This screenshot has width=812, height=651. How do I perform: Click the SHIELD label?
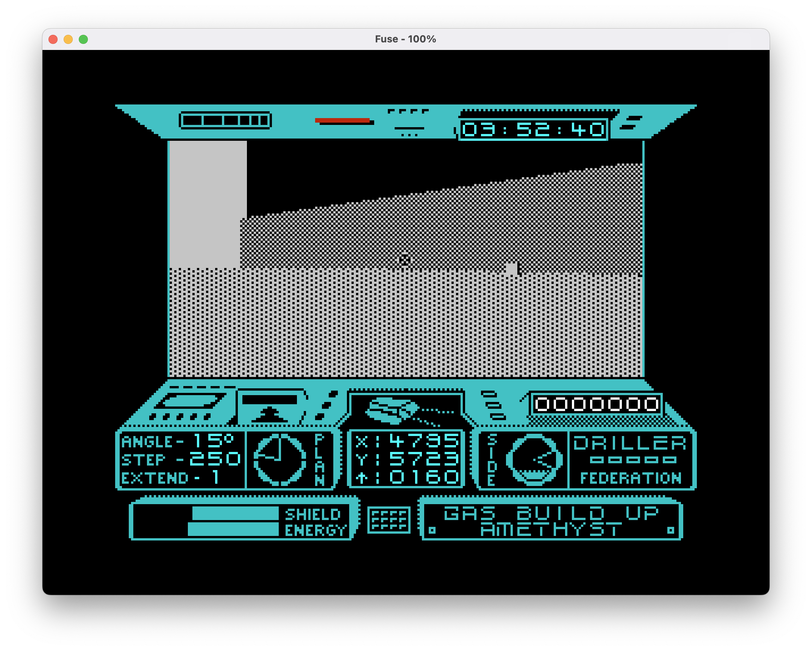point(313,514)
